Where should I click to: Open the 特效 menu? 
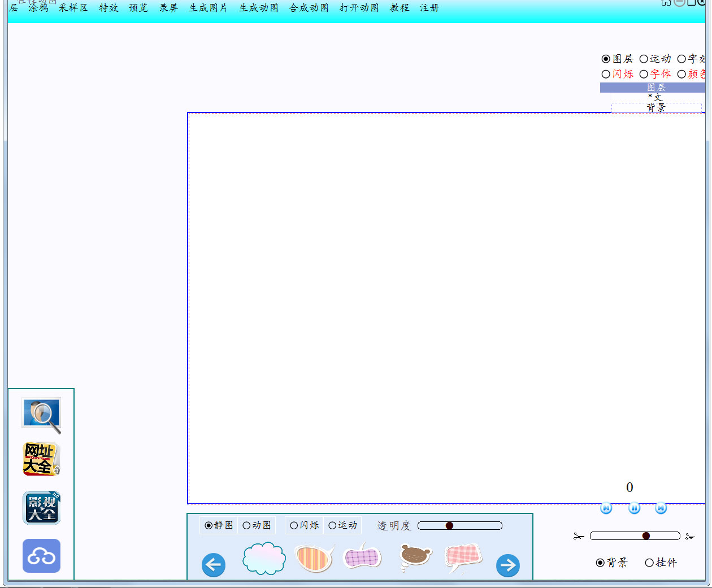[x=107, y=8]
